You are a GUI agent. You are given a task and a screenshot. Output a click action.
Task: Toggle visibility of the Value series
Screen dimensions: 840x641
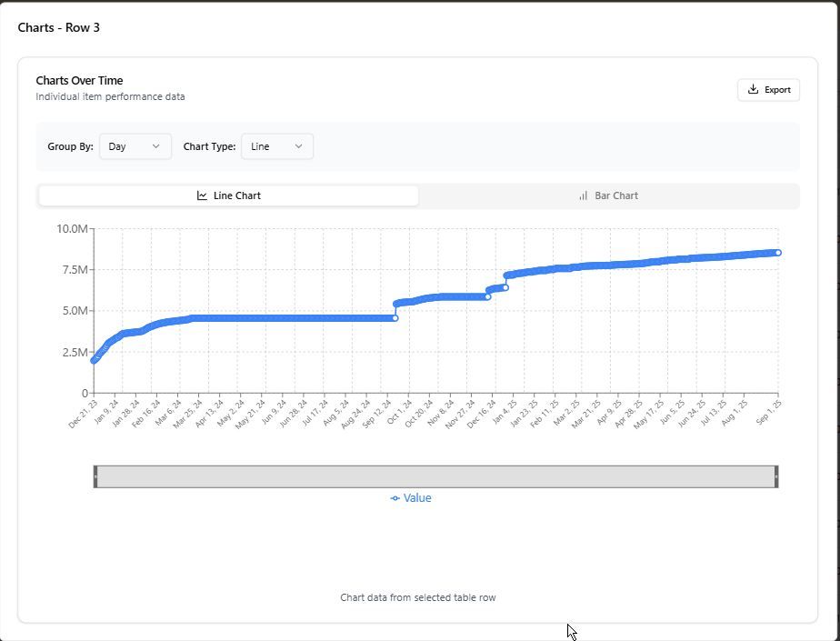point(412,497)
